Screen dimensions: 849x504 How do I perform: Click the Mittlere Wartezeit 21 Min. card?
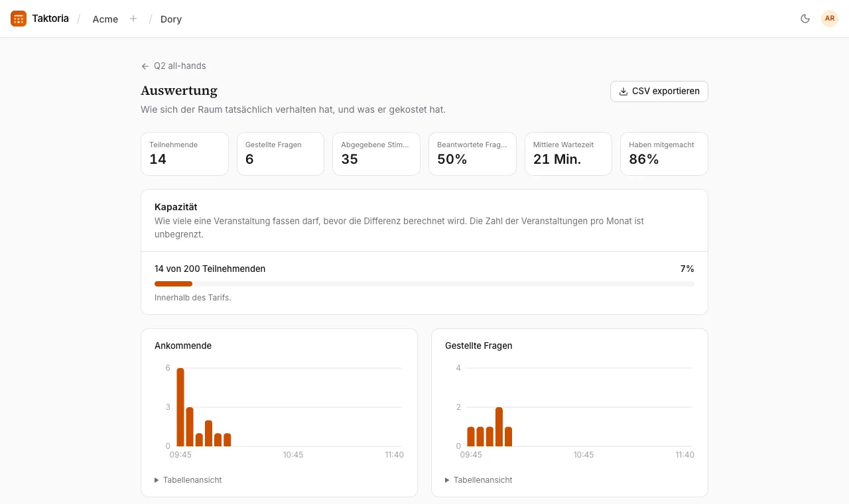pyautogui.click(x=568, y=154)
